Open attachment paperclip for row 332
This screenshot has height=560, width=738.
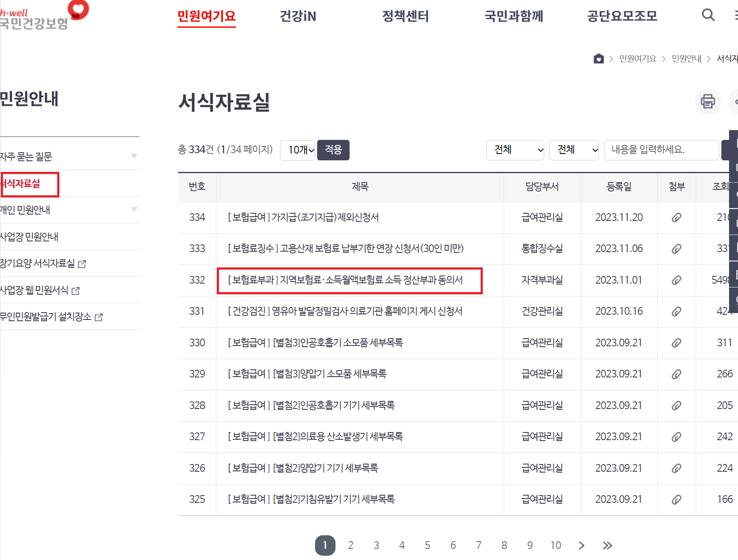[x=677, y=280]
